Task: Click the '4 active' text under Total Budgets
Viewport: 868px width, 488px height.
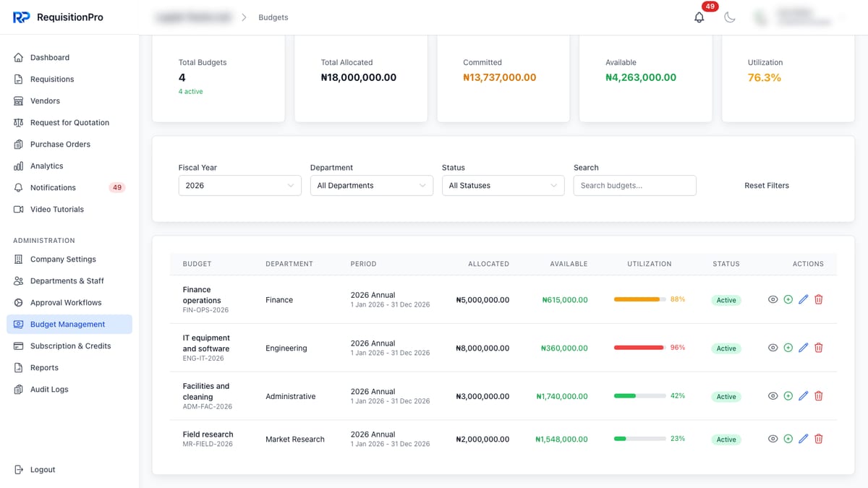Action: (x=191, y=92)
